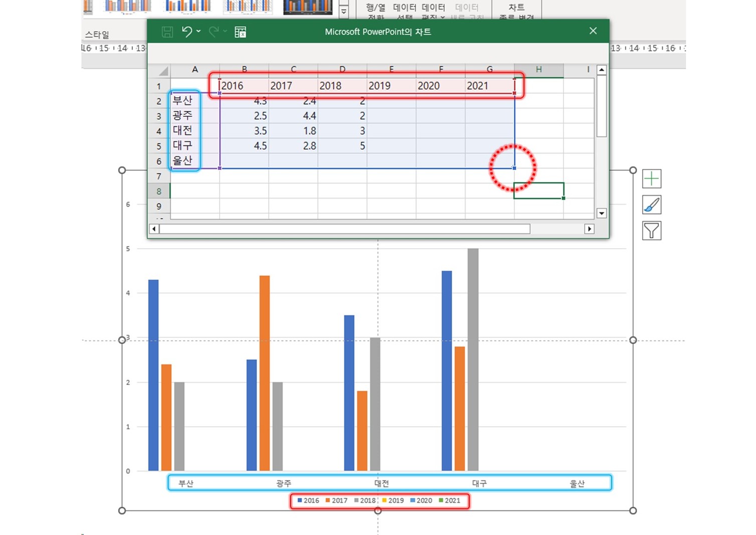Select the 울산 cell in column A
756x535 pixels.
(x=195, y=161)
